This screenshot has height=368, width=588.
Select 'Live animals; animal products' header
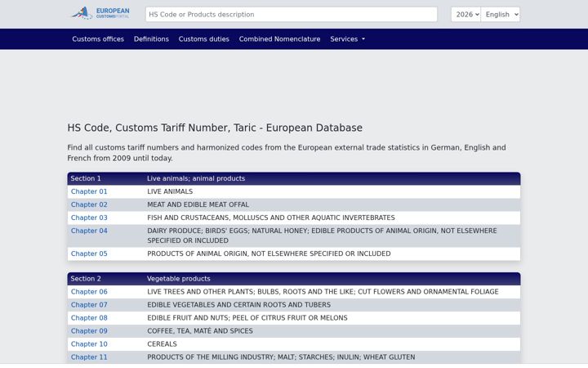(x=196, y=179)
